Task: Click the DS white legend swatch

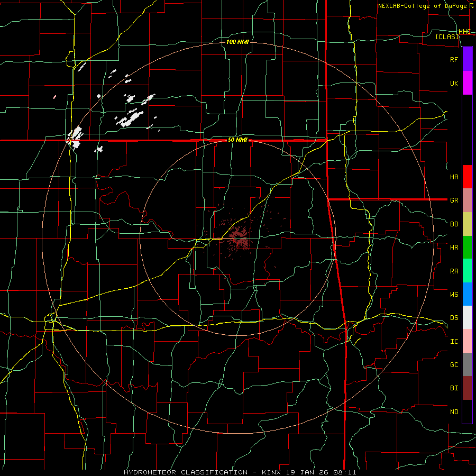Action: tap(467, 317)
